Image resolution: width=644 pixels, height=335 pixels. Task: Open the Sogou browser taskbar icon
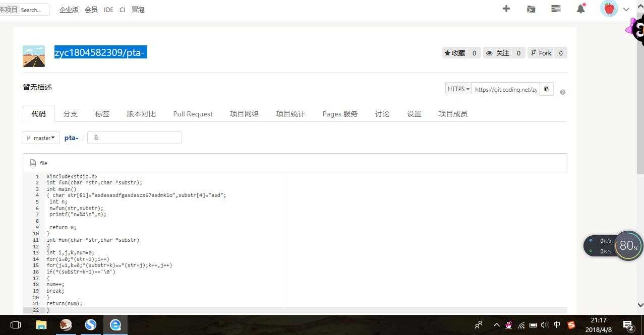pos(90,325)
